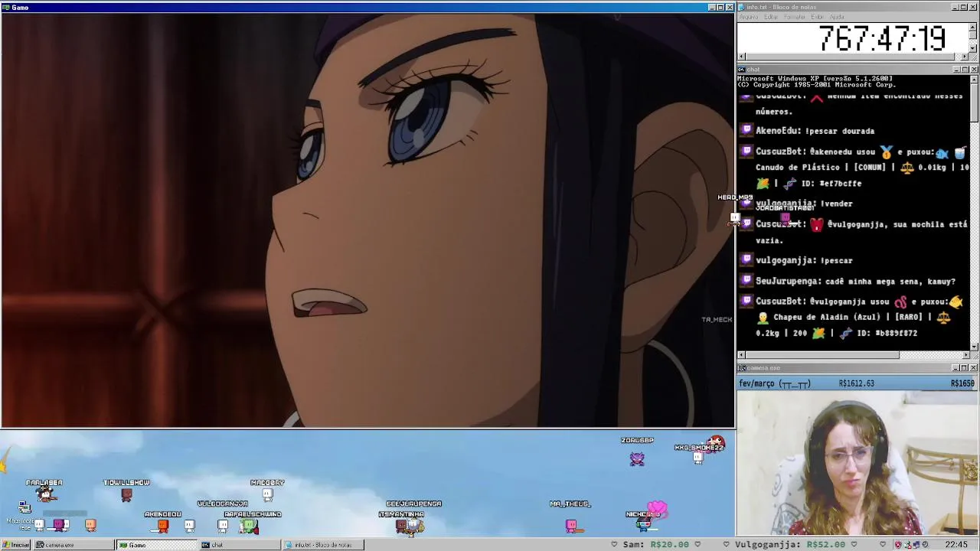Click the timer text 767:47:19

coord(882,38)
